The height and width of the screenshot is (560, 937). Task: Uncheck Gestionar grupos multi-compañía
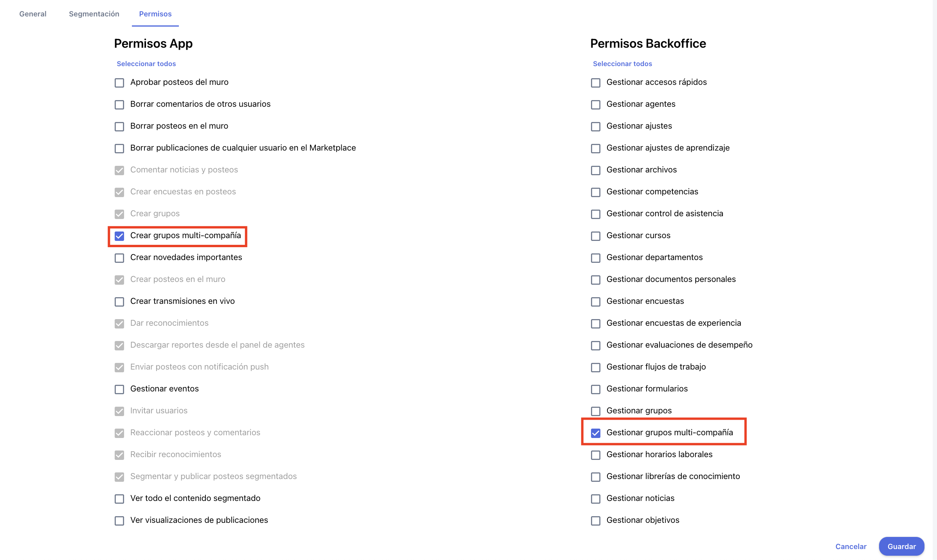[x=595, y=433]
